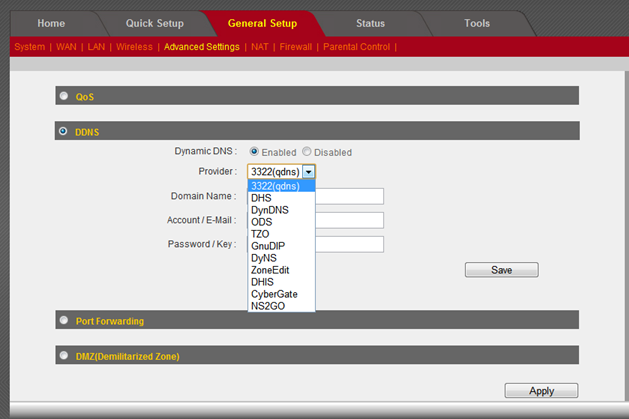Choose GnuDIP from provider list
Screen dimensions: 629x419
tap(281, 246)
